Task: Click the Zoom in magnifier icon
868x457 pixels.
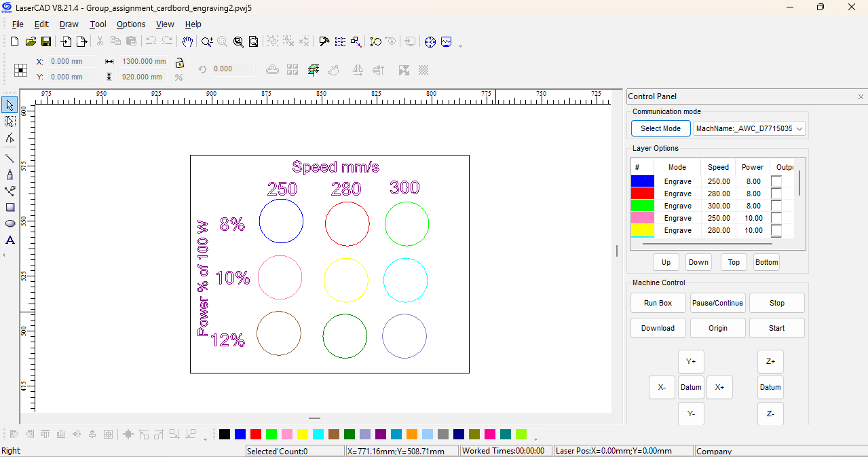Action: 207,41
